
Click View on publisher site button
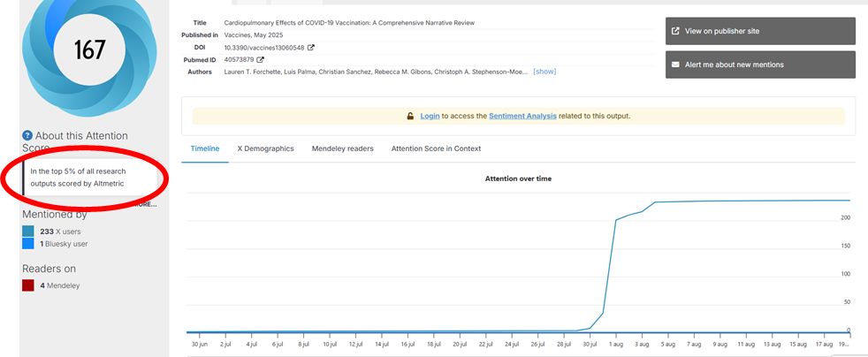pyautogui.click(x=760, y=31)
